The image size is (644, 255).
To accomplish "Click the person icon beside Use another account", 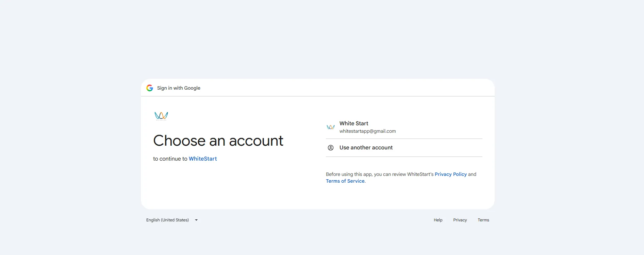I will [331, 148].
